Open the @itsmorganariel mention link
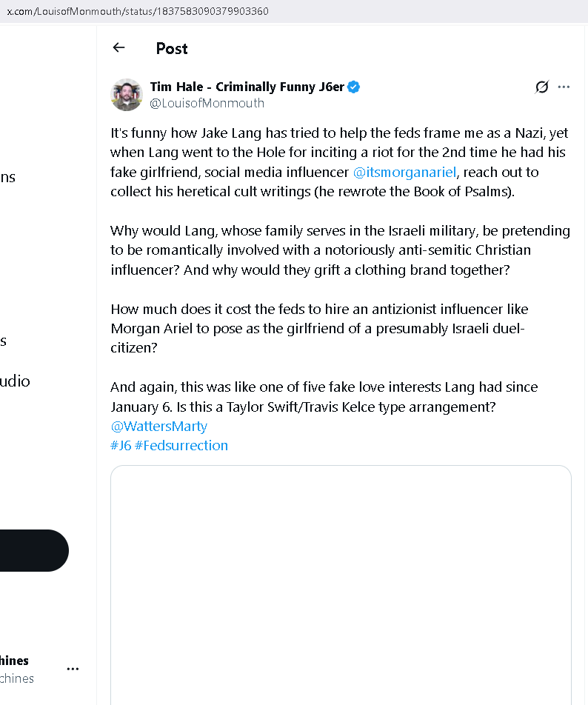The height and width of the screenshot is (705, 588). [404, 173]
